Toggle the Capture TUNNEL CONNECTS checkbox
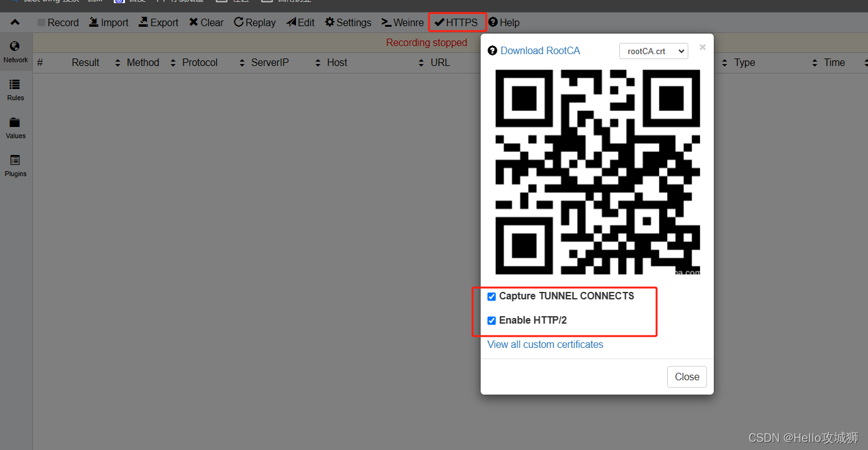This screenshot has width=868, height=450. click(x=492, y=296)
